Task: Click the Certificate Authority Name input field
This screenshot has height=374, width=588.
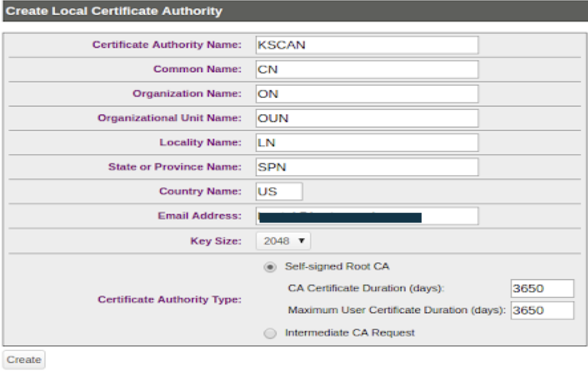Action: tap(367, 45)
